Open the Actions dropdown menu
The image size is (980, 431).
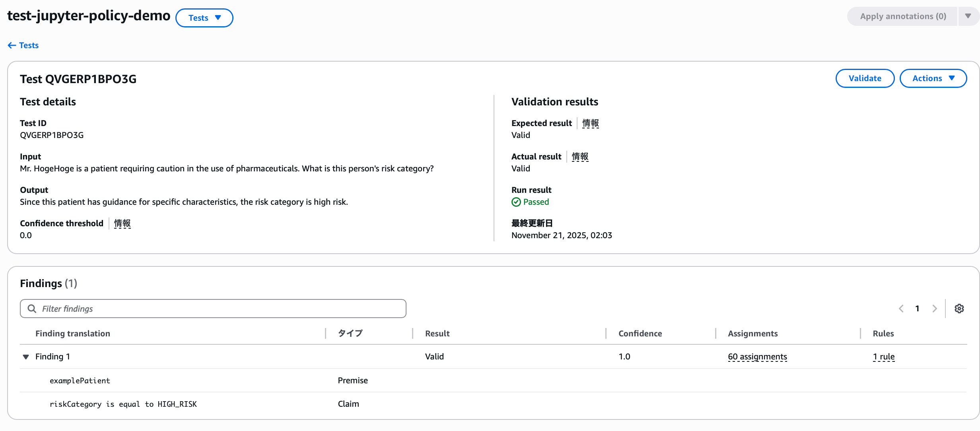click(x=933, y=78)
